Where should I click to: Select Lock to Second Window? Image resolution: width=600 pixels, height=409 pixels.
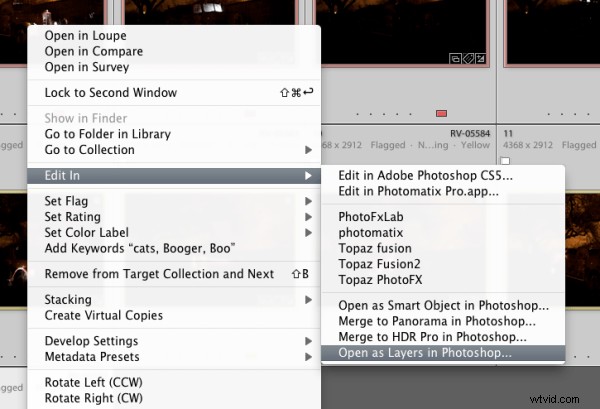click(x=110, y=93)
